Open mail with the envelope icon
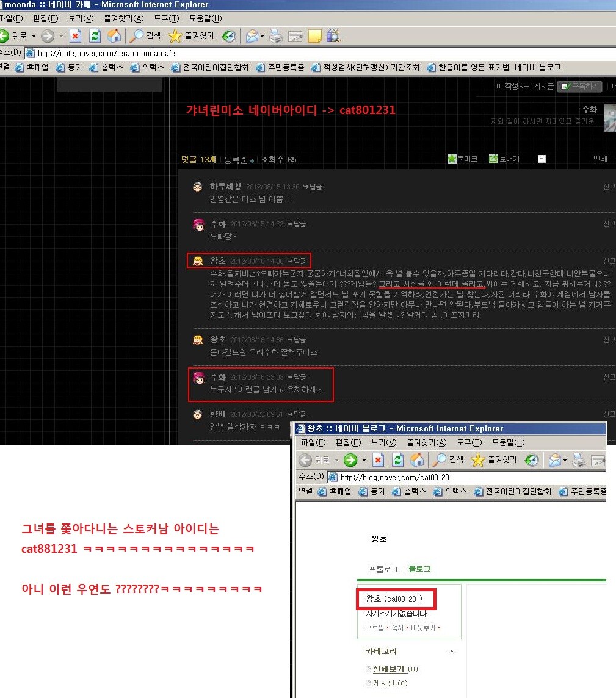Viewport: 616px width, 698px height. (x=251, y=35)
